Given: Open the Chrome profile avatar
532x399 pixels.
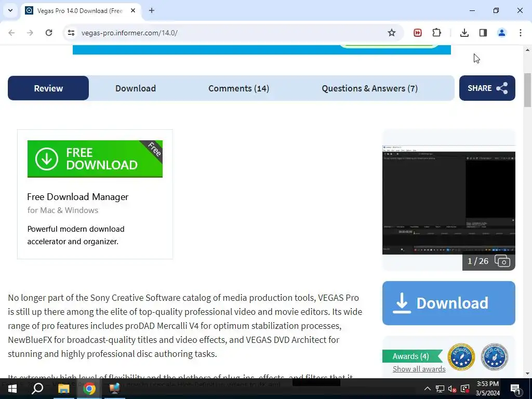Looking at the screenshot, I should 501,33.
